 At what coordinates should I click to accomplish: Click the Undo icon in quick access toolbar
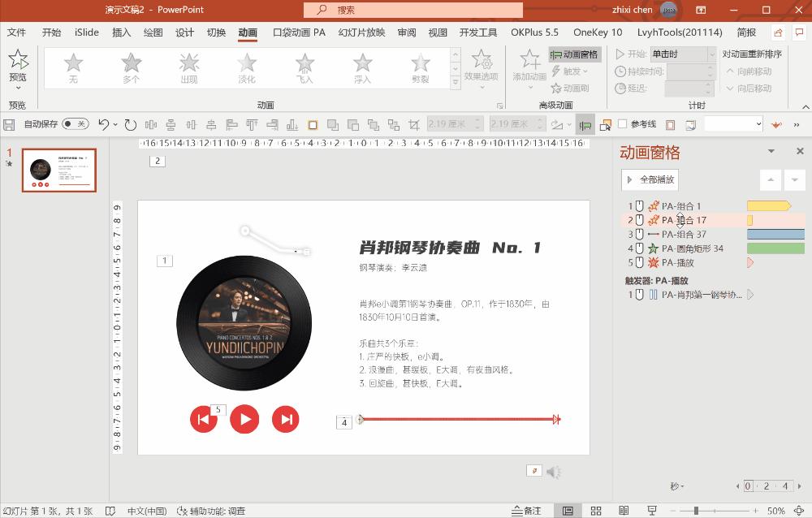(x=103, y=123)
